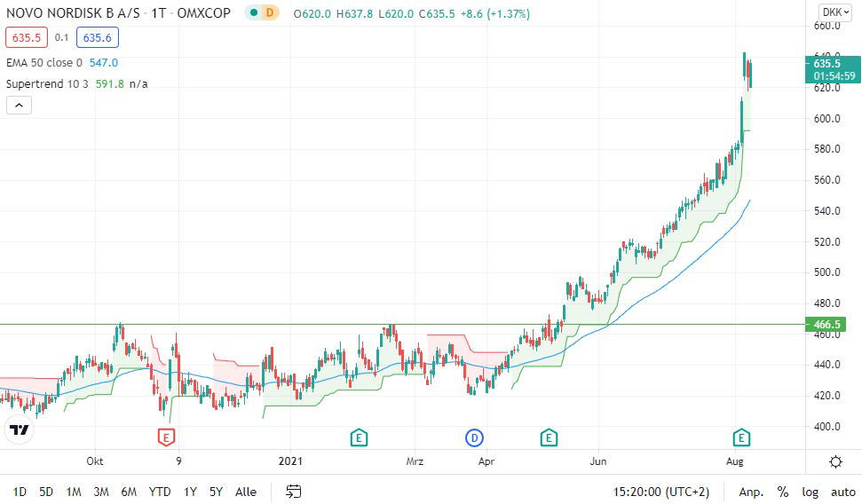Open the TradingView logo link
This screenshot has height=504, width=862.
20,429
